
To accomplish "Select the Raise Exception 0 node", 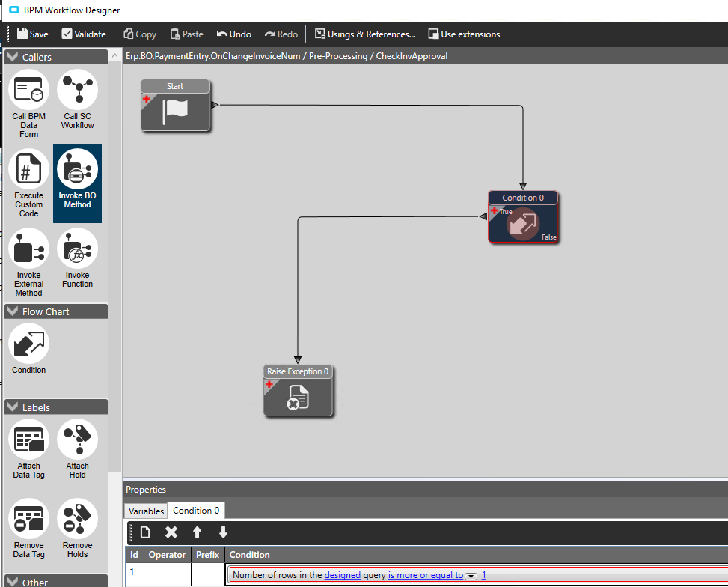I will click(x=298, y=390).
